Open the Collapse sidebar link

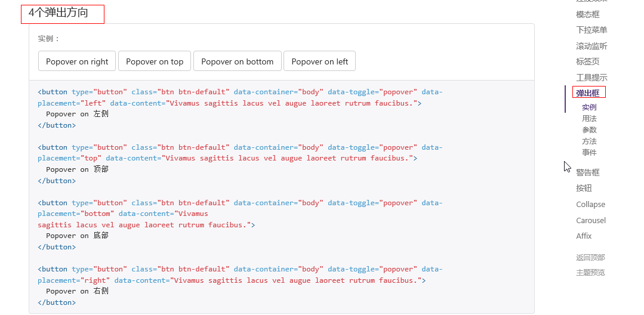pos(590,205)
